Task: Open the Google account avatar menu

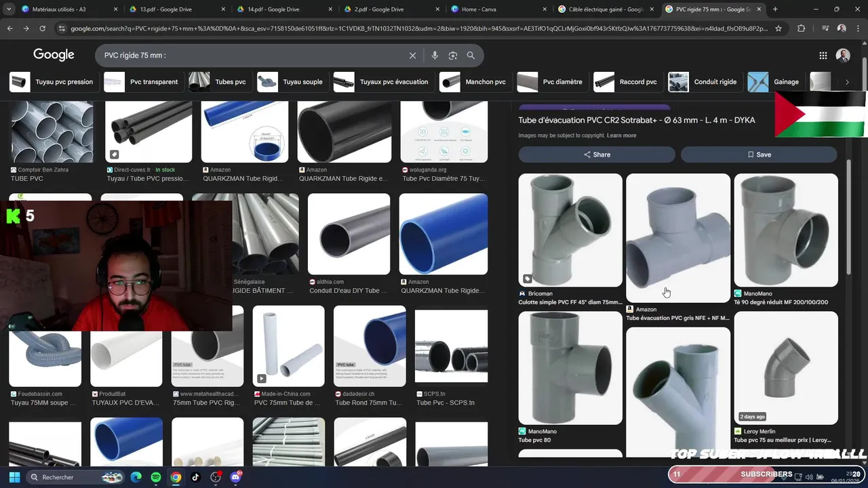Action: [x=843, y=56]
